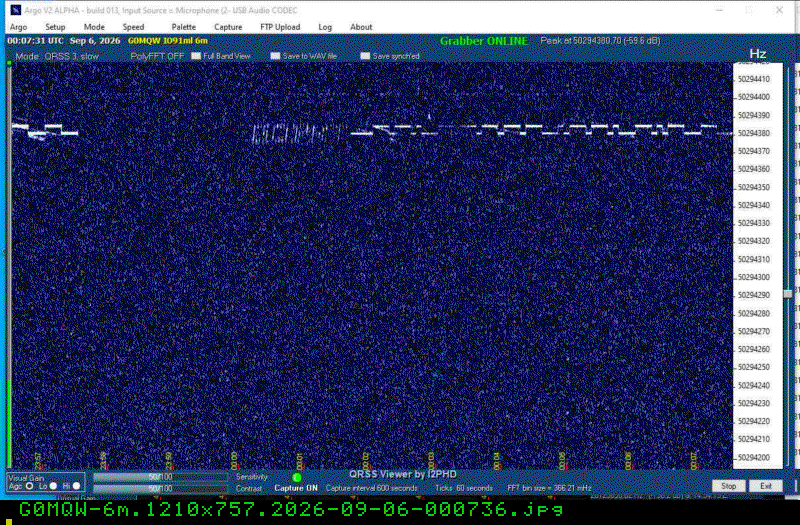Image resolution: width=800 pixels, height=525 pixels.
Task: Adjust the Sensitivity slider bar
Action: [160, 477]
